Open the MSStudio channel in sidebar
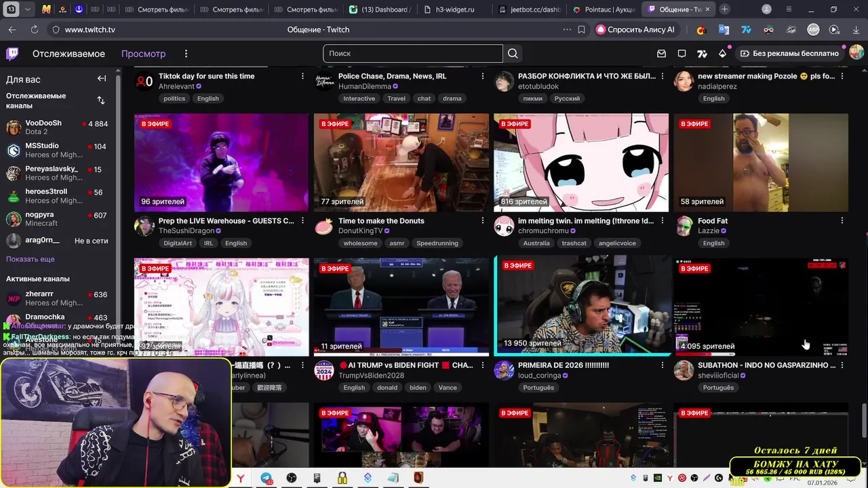868x488 pixels. 58,150
